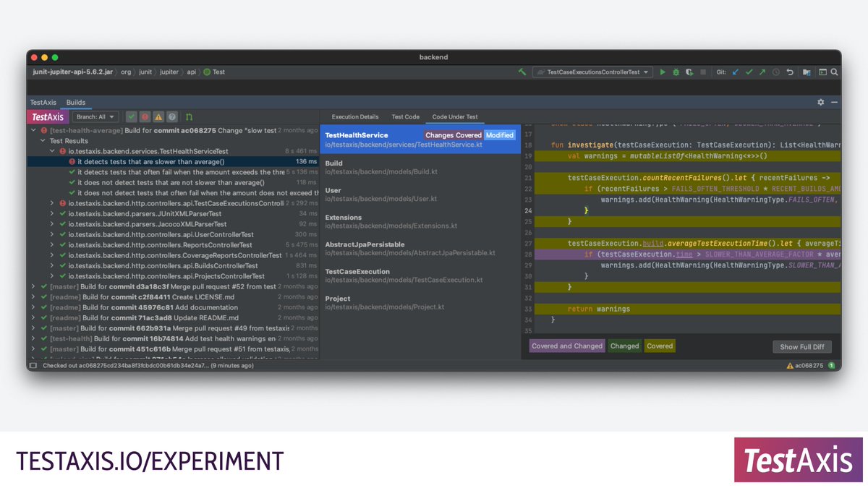
Task: Expand the TestCaseExecutionsController test node
Action: point(52,203)
